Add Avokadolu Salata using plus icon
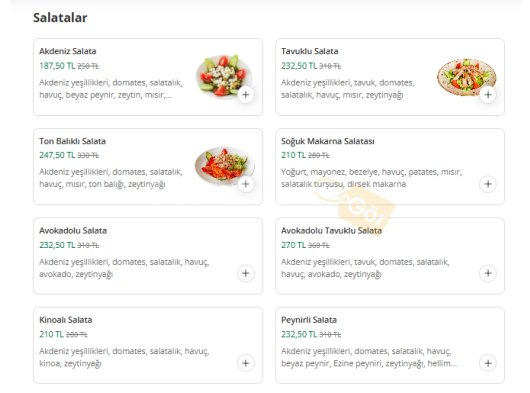The height and width of the screenshot is (393, 530). point(246,273)
